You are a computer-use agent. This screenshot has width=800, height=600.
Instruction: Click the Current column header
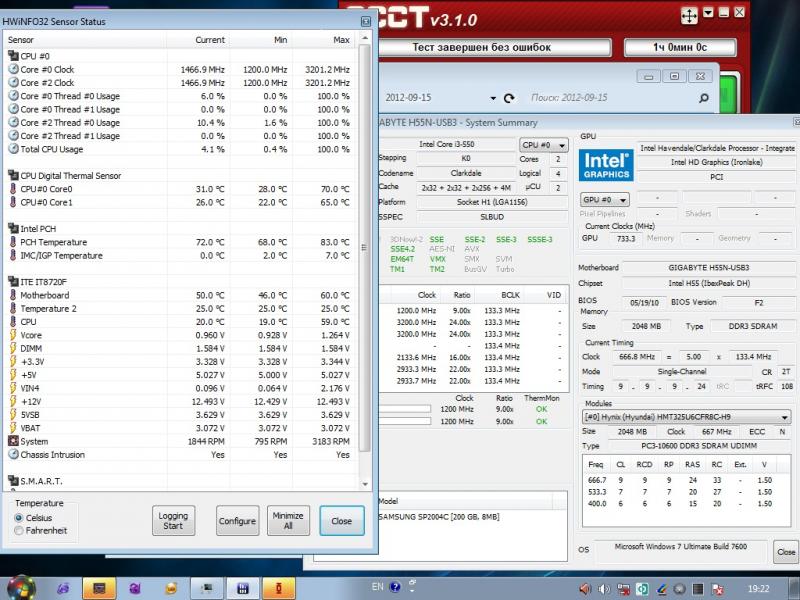coord(198,40)
